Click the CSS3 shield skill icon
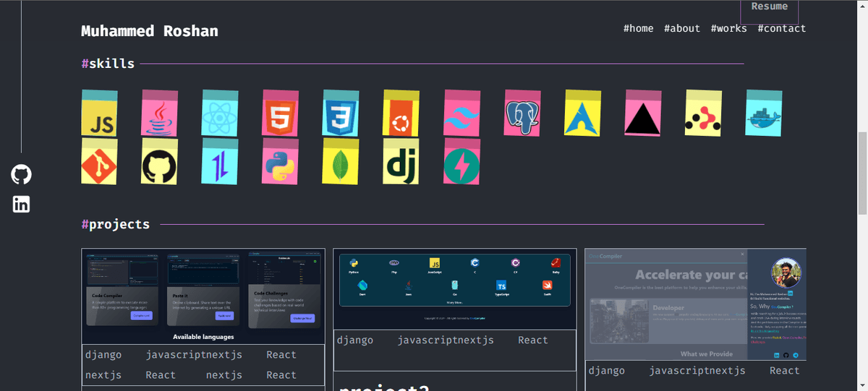 pos(341,113)
